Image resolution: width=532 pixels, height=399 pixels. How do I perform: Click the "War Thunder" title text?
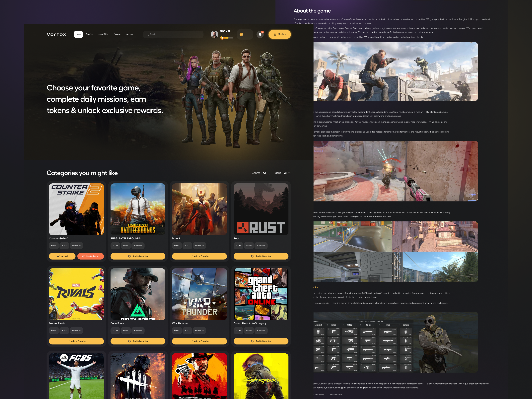coord(180,324)
